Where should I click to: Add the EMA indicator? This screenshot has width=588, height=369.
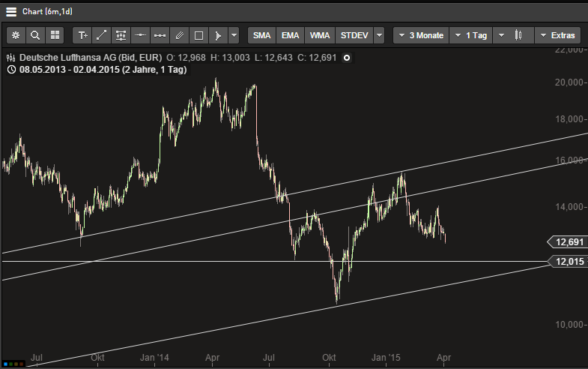pyautogui.click(x=291, y=35)
